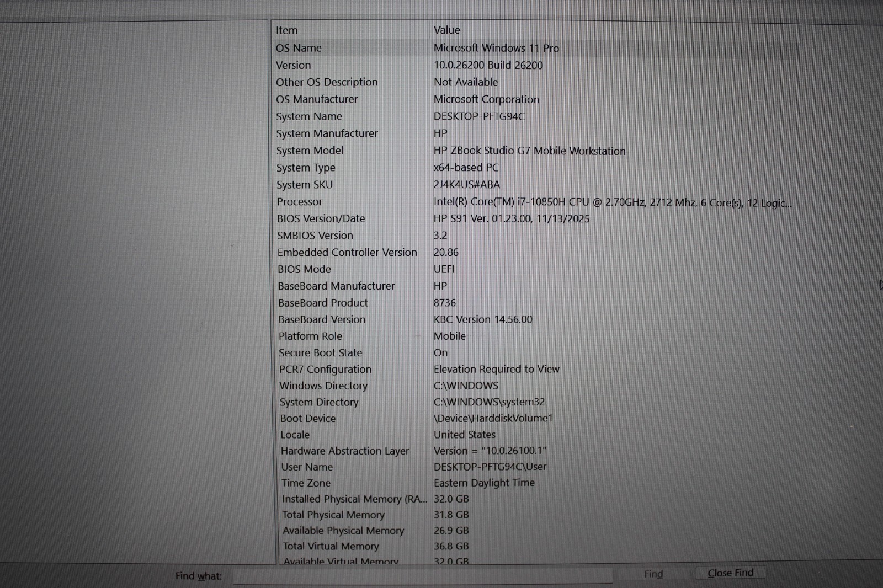Select 'Mobile' platform role value
The image size is (883, 588).
pyautogui.click(x=449, y=336)
